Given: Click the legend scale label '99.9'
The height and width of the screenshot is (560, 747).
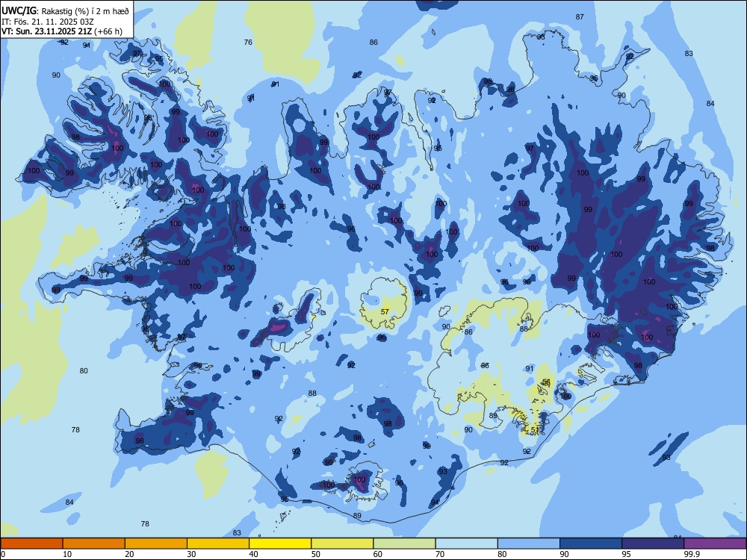Looking at the screenshot, I should click(692, 554).
